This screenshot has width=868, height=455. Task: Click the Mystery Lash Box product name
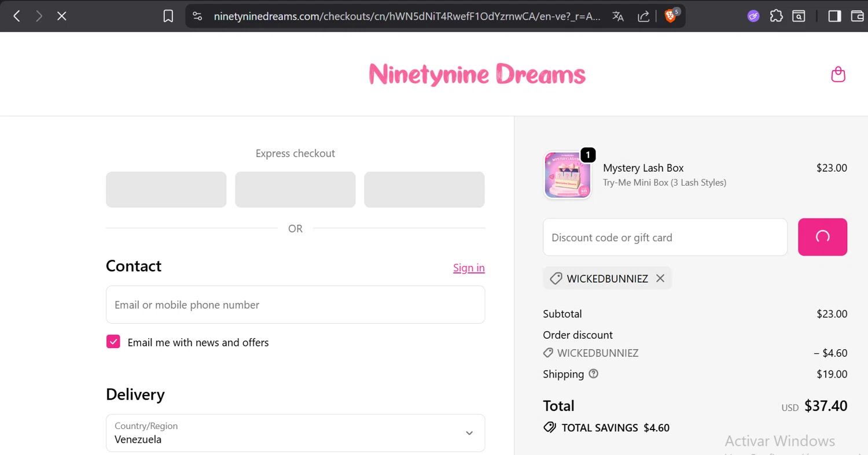tap(643, 168)
